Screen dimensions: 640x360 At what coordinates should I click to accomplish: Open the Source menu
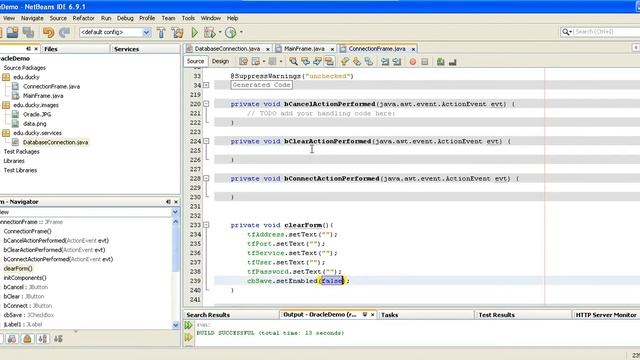click(x=58, y=18)
